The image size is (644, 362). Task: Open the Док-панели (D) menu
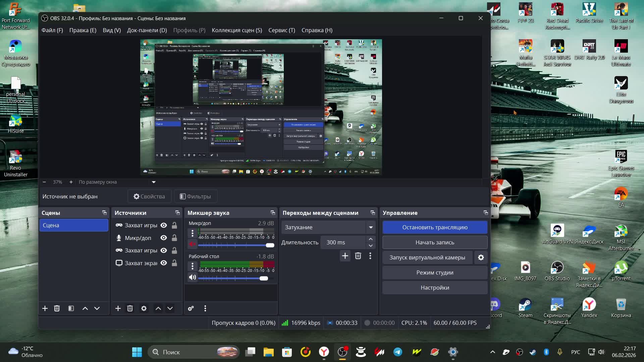(x=147, y=30)
